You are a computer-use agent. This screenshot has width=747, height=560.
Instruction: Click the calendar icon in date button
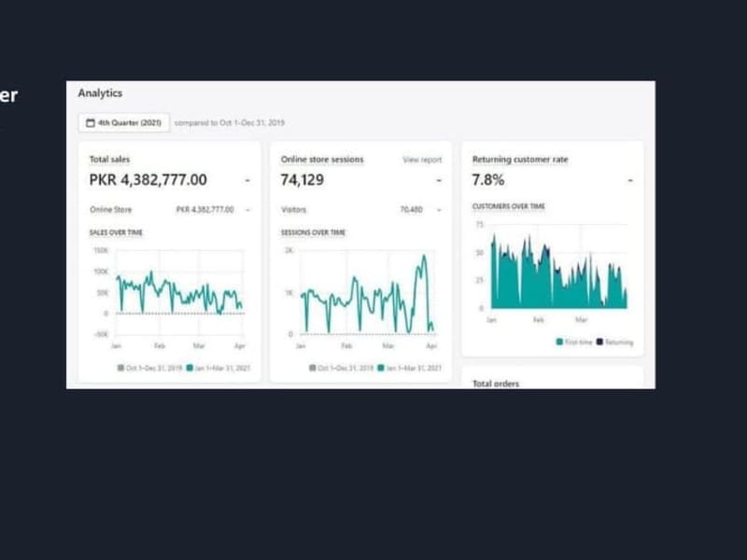click(x=91, y=123)
